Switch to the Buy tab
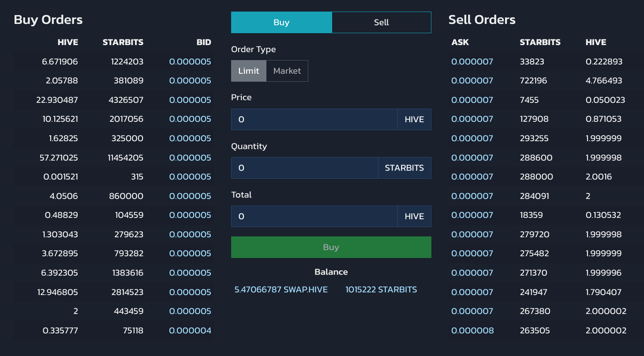Image resolution: width=644 pixels, height=356 pixels. 281,22
